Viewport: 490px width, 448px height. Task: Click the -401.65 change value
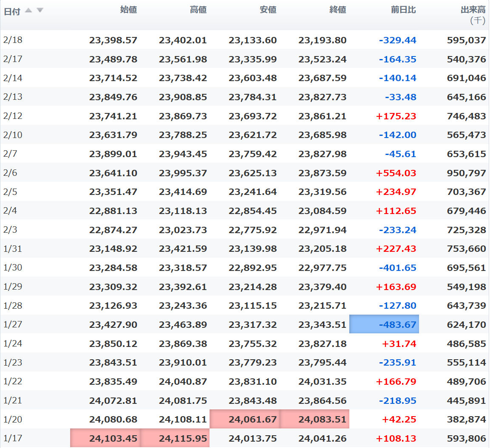[397, 268]
